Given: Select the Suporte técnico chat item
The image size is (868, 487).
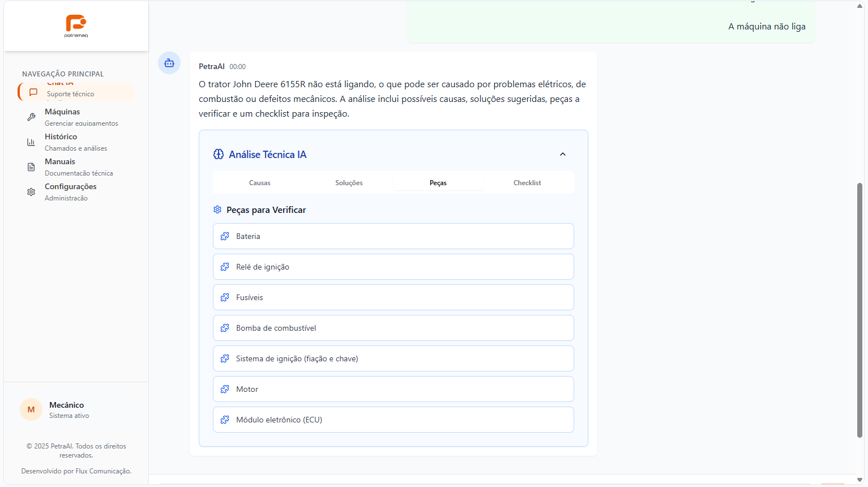Looking at the screenshot, I should [x=76, y=92].
